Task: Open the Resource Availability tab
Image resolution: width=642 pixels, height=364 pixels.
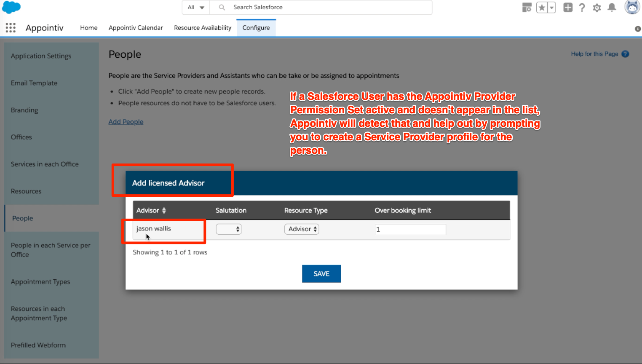Action: pos(203,28)
